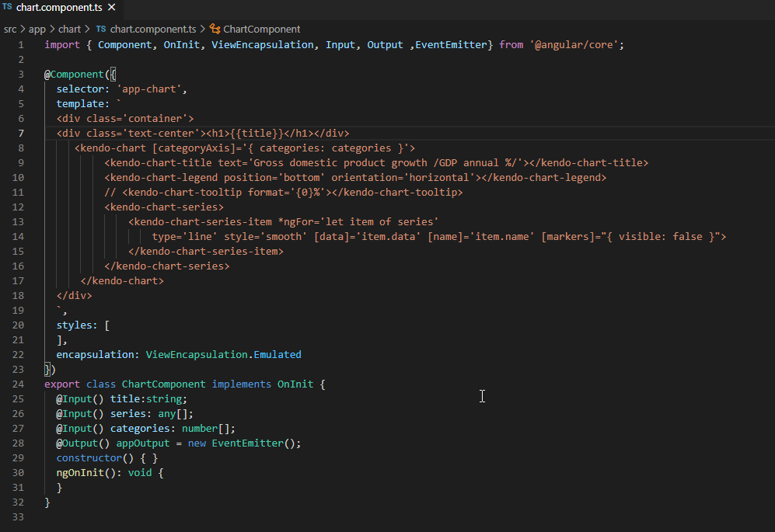
Task: Close the chart.component.ts editor tab
Action: [x=111, y=8]
